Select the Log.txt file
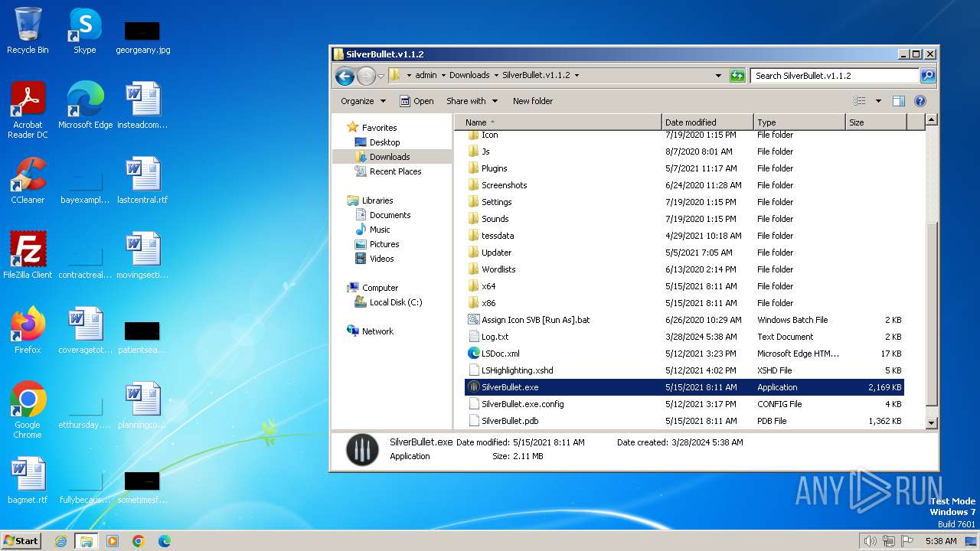 point(684,337)
